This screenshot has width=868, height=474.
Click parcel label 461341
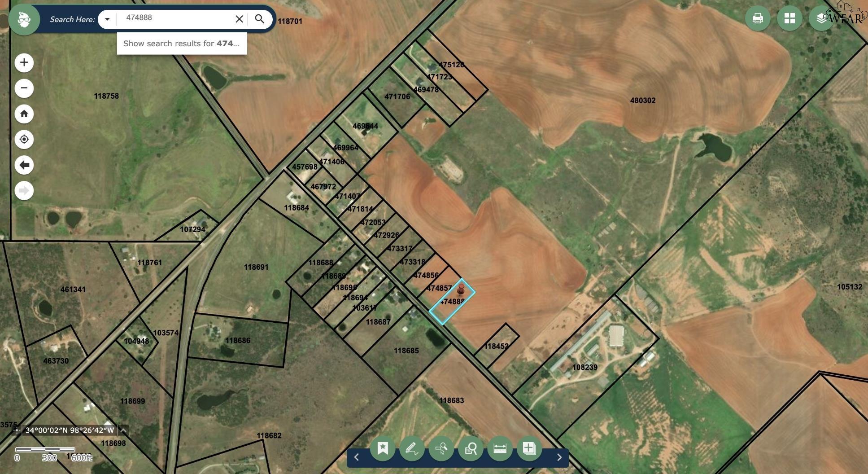click(73, 290)
